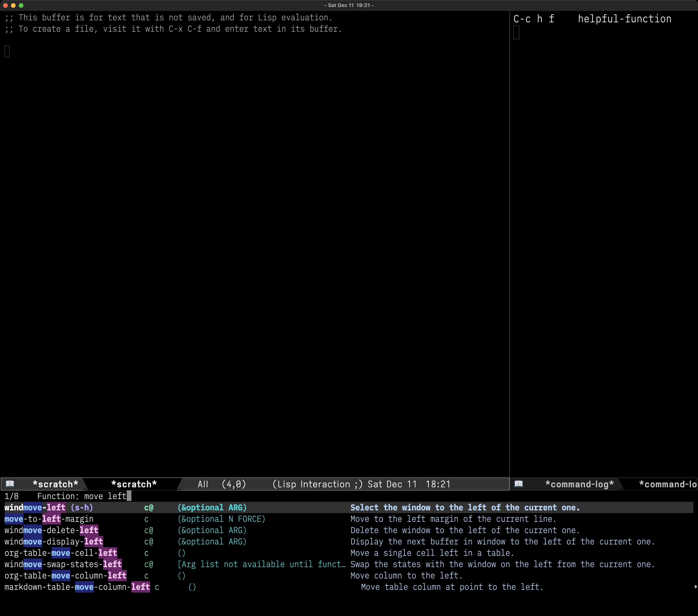
Task: Click the second *scratch* label in mode line
Action: click(134, 484)
